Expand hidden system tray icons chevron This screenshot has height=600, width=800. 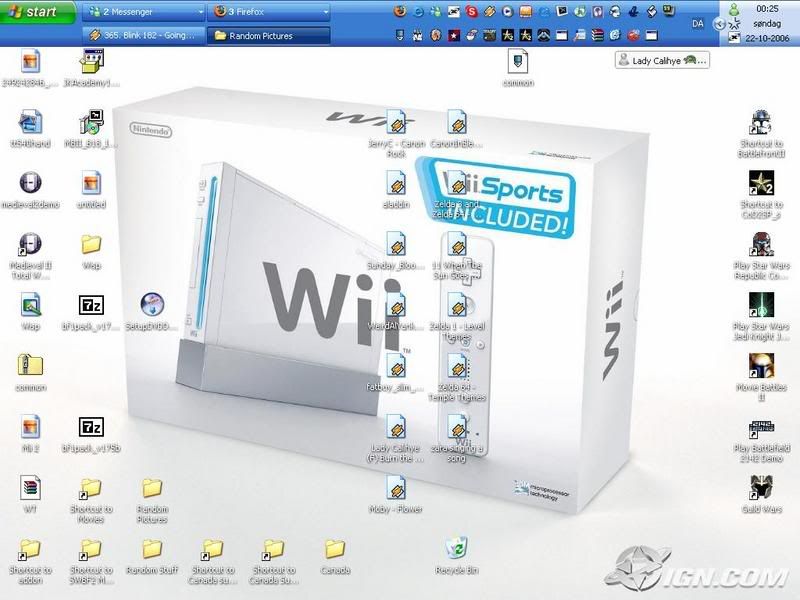pyautogui.click(x=719, y=23)
